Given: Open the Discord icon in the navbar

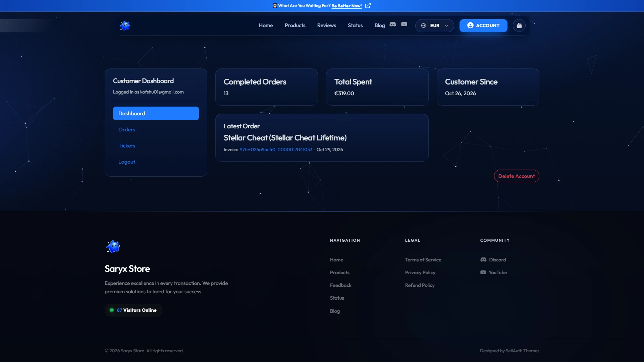Looking at the screenshot, I should click(393, 24).
